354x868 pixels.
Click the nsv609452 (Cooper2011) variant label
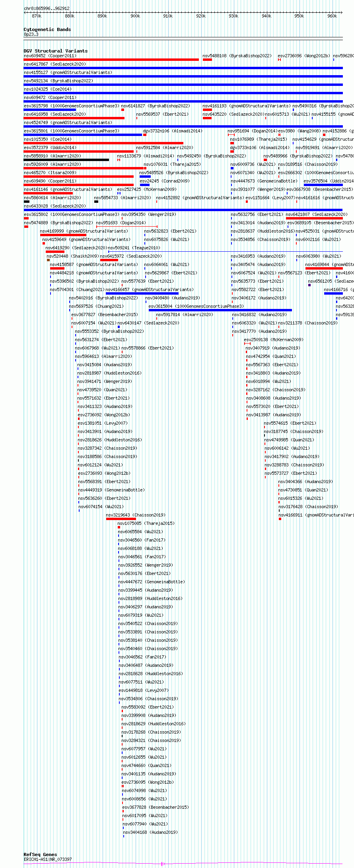[x=50, y=56]
